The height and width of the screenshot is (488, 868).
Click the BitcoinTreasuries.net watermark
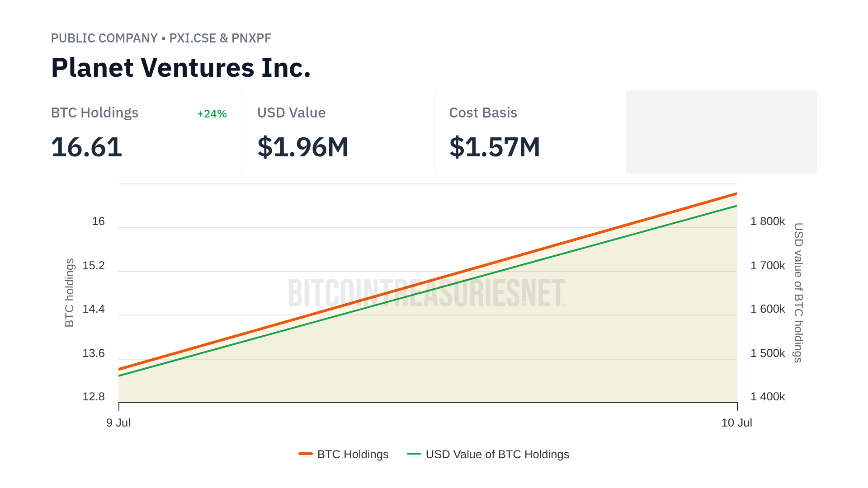click(x=427, y=293)
